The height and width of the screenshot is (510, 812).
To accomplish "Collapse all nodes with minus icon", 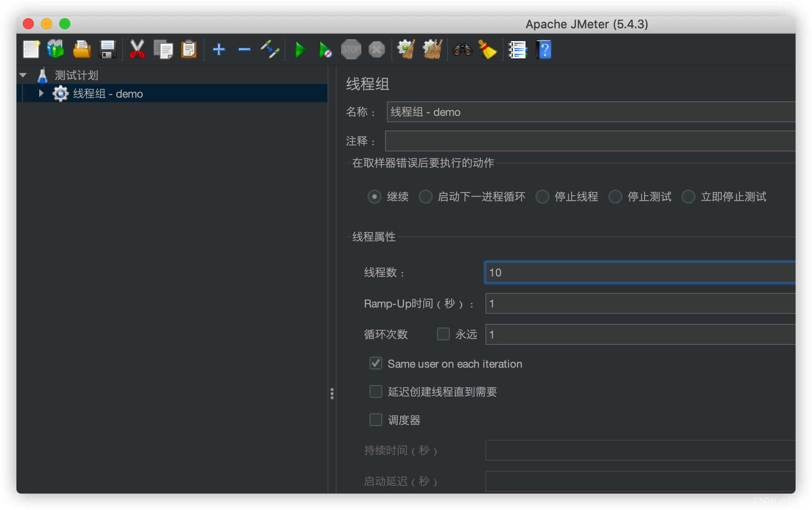I will click(245, 49).
